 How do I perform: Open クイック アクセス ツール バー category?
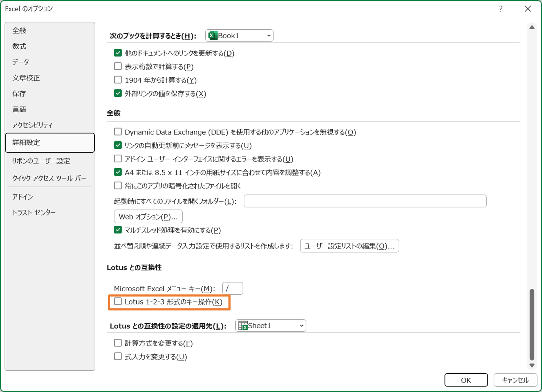(50, 178)
